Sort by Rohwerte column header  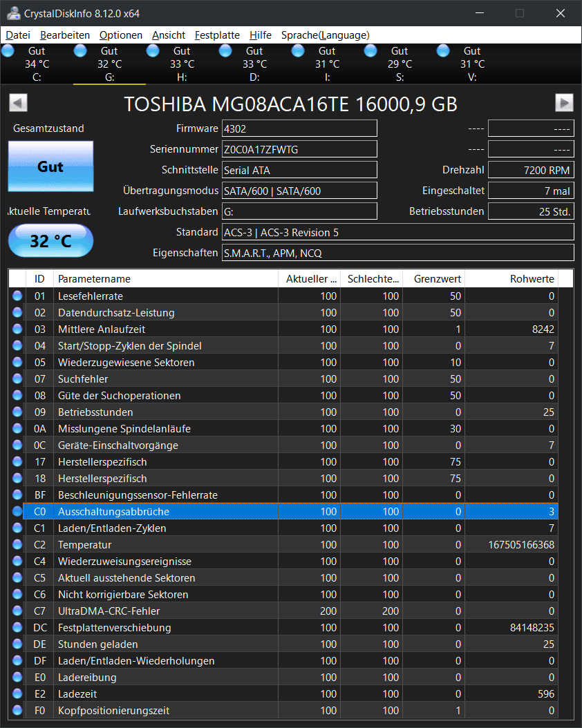pos(511,279)
